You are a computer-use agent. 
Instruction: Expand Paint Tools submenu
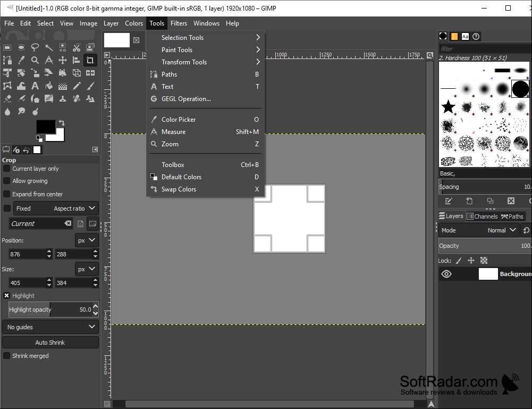205,49
